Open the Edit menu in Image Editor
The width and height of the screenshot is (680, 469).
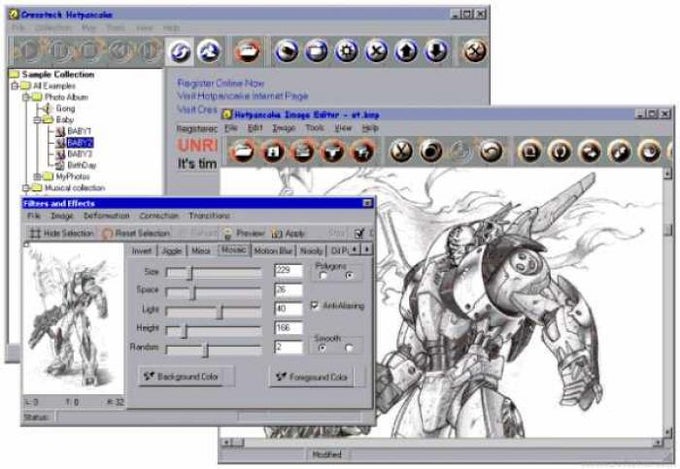coord(255,128)
